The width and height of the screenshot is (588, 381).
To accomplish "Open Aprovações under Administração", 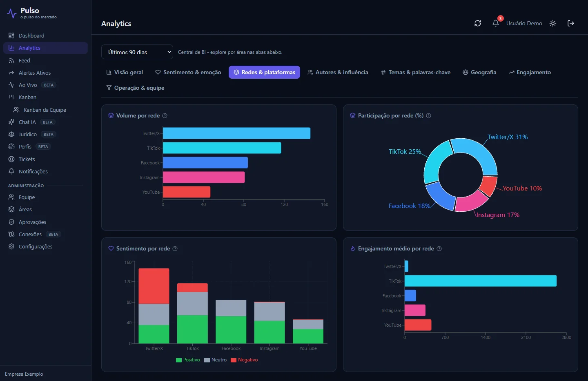I will pyautogui.click(x=45, y=222).
